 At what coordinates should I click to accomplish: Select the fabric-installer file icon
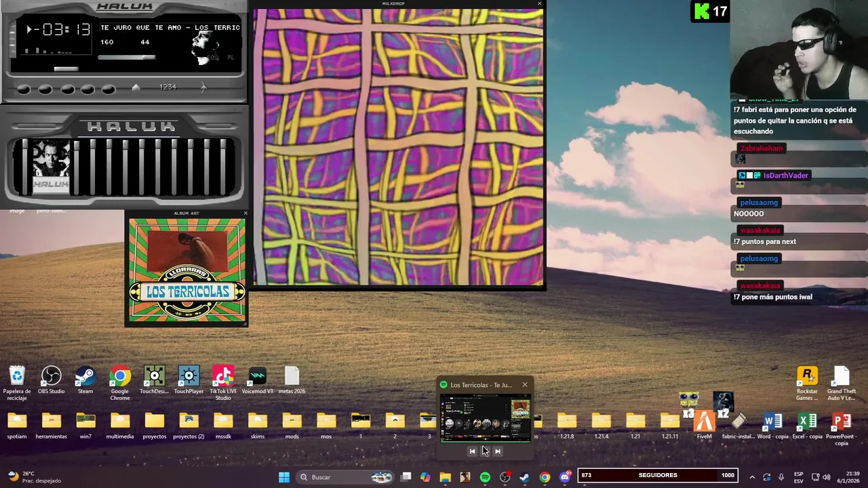tap(738, 425)
